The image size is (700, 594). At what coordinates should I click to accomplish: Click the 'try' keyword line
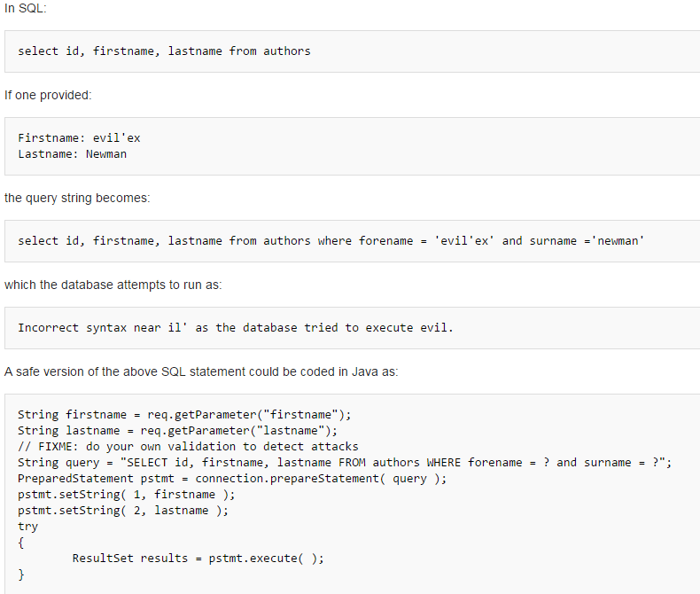(x=28, y=527)
